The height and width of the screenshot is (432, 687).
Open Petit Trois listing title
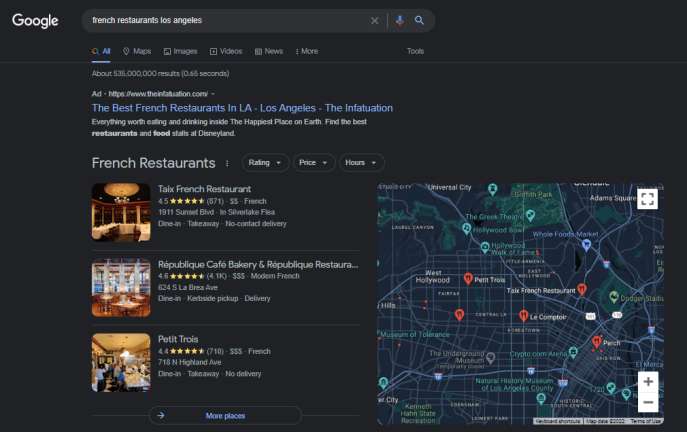[178, 339]
